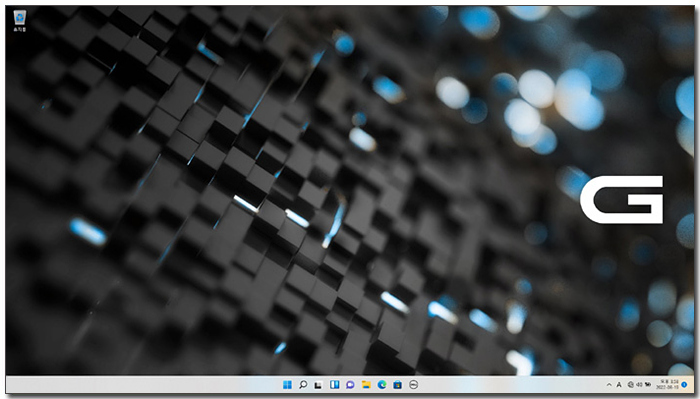Screen dimensions: 700x399
Task: Switch input language indicator A
Action: tap(619, 385)
